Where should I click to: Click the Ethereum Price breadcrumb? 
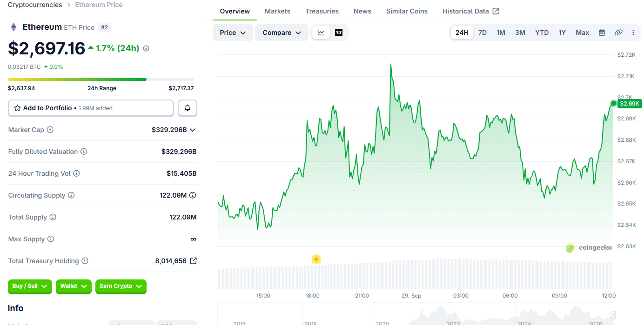[x=99, y=5]
